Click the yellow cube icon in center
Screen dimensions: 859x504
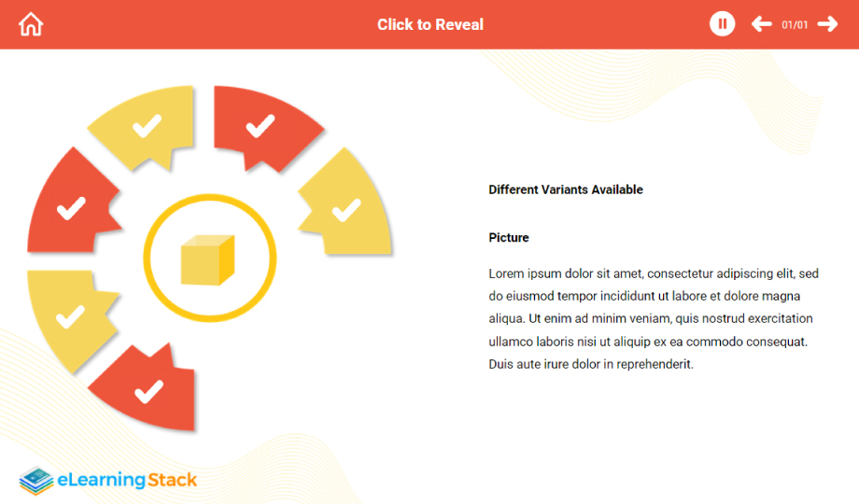207,259
